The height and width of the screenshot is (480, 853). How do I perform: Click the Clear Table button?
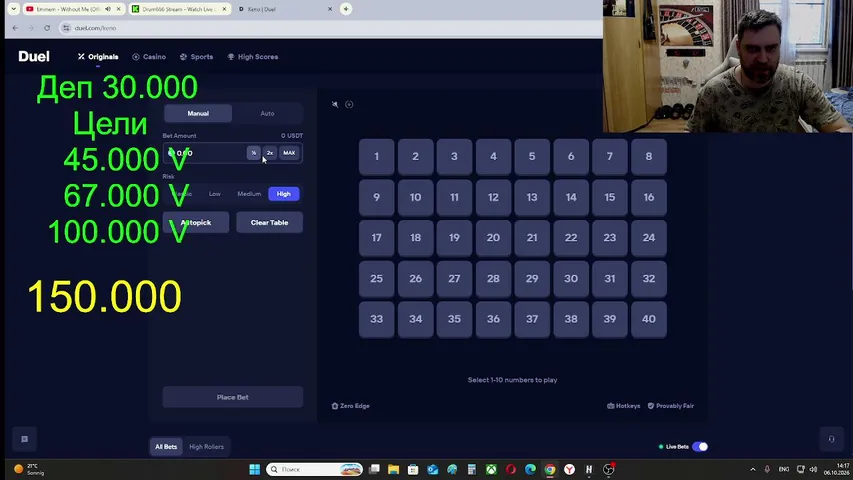tap(269, 223)
